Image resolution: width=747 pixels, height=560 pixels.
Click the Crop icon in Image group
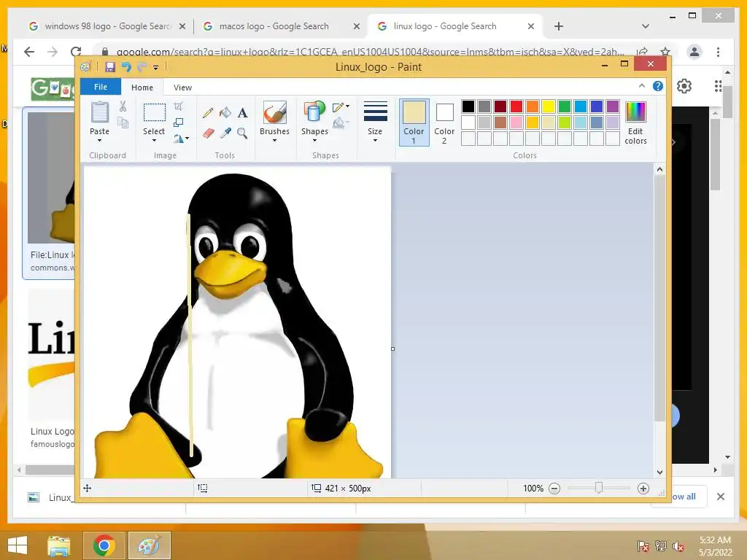click(x=178, y=106)
